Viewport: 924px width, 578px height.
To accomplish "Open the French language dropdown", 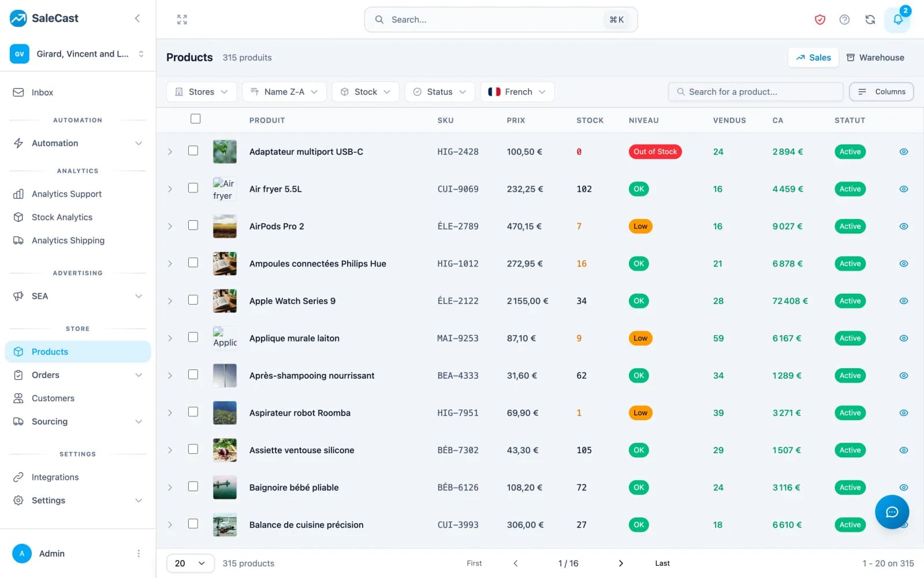I will pyautogui.click(x=517, y=92).
